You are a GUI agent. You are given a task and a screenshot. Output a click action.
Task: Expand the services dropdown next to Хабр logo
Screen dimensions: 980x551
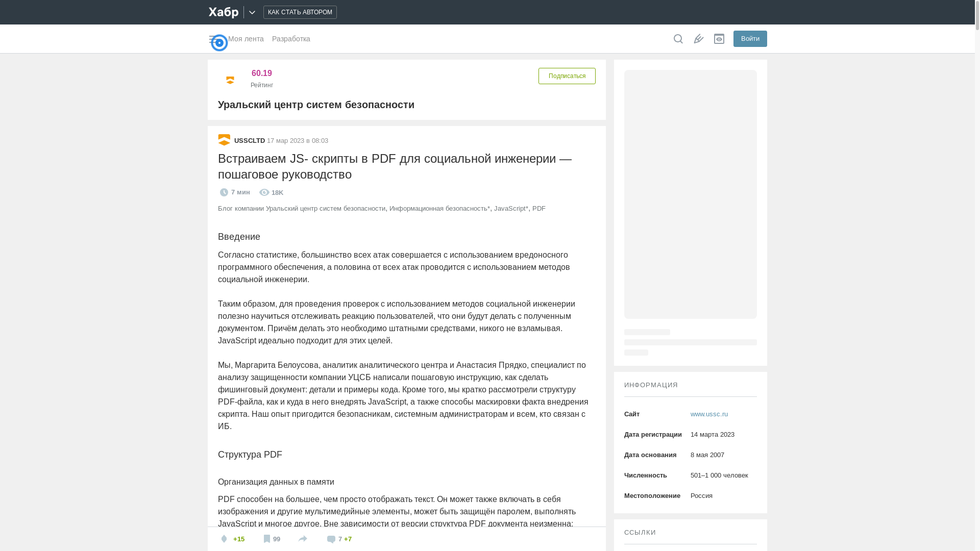pyautogui.click(x=252, y=12)
